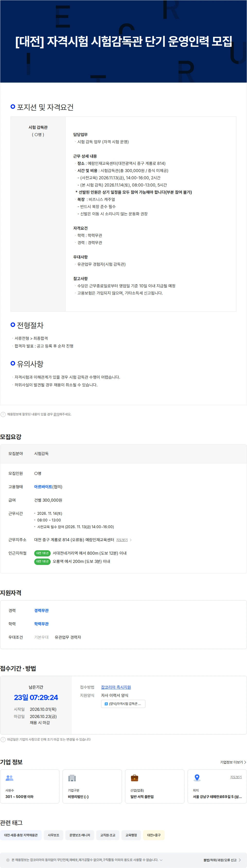Select the 교직원·조교 tag
Image resolution: width=247 pixels, height=868 pixels.
[108, 835]
